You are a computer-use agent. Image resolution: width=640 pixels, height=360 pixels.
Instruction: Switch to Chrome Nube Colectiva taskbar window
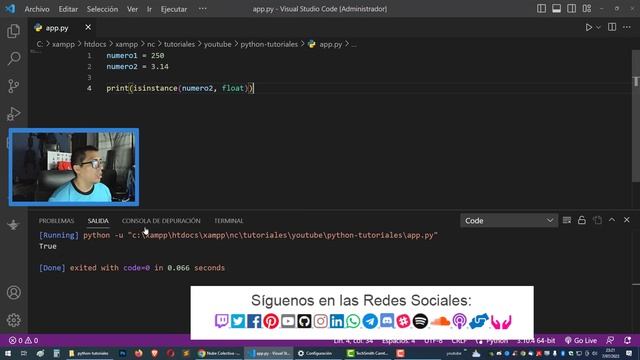[x=219, y=353]
